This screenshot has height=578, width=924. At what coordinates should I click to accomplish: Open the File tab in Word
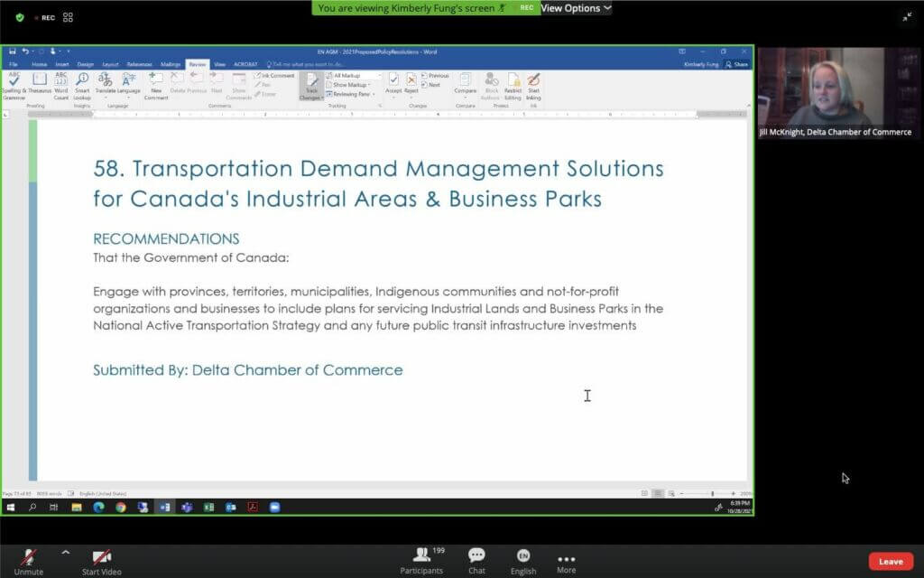[14, 64]
